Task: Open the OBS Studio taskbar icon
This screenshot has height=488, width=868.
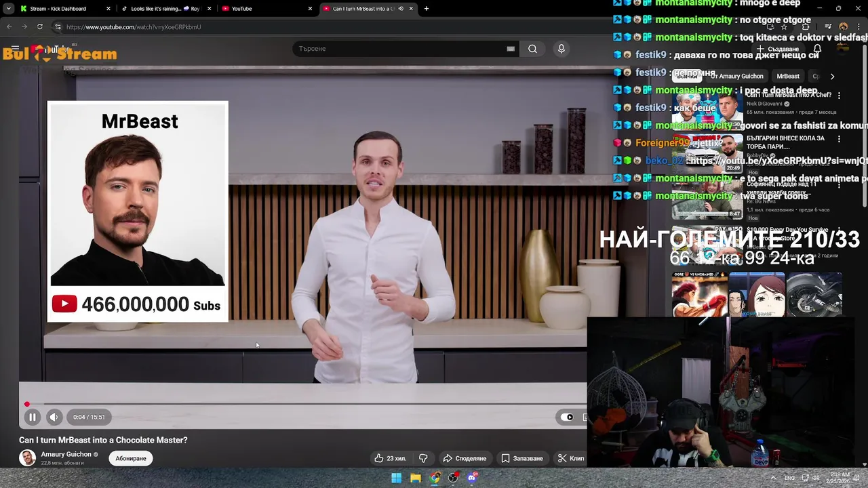Action: [454, 478]
